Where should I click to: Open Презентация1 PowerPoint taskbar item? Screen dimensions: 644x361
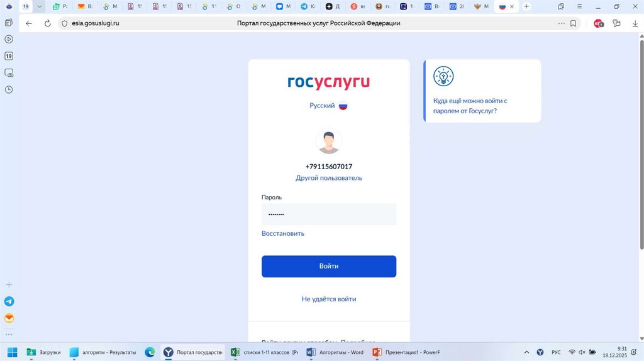[x=406, y=352]
